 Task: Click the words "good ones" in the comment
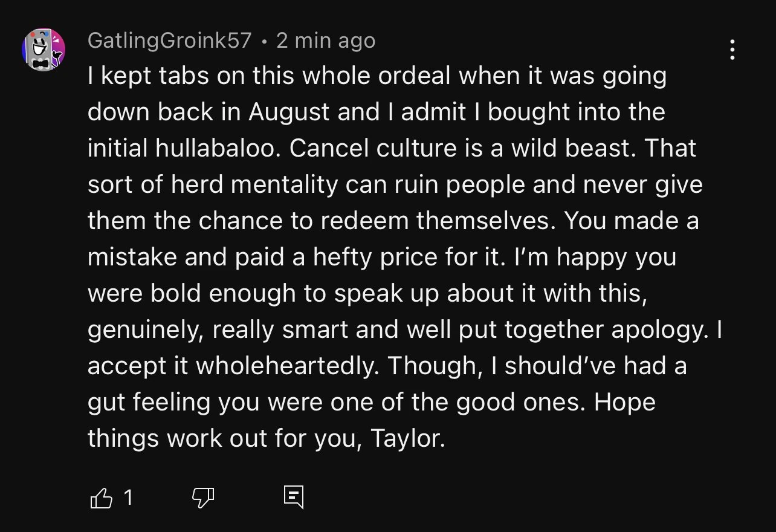520,403
